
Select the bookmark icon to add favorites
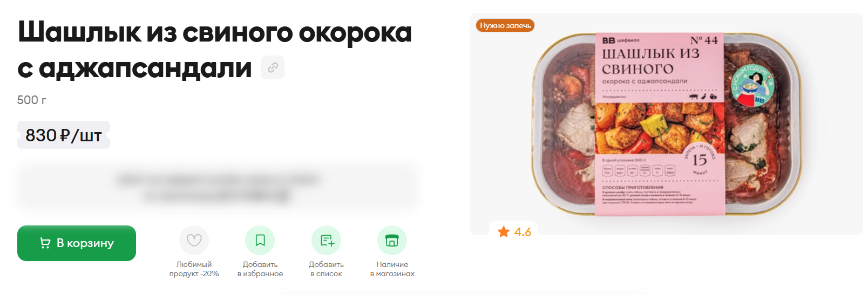coord(260,240)
